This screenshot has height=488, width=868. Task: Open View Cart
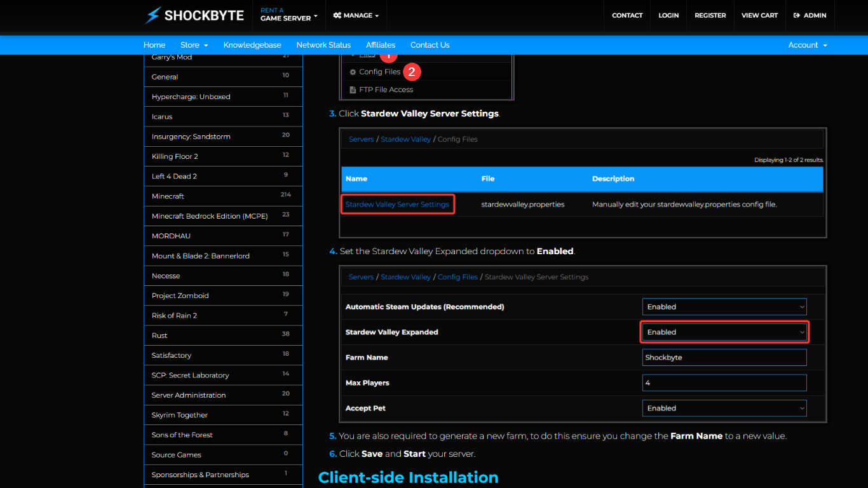759,15
